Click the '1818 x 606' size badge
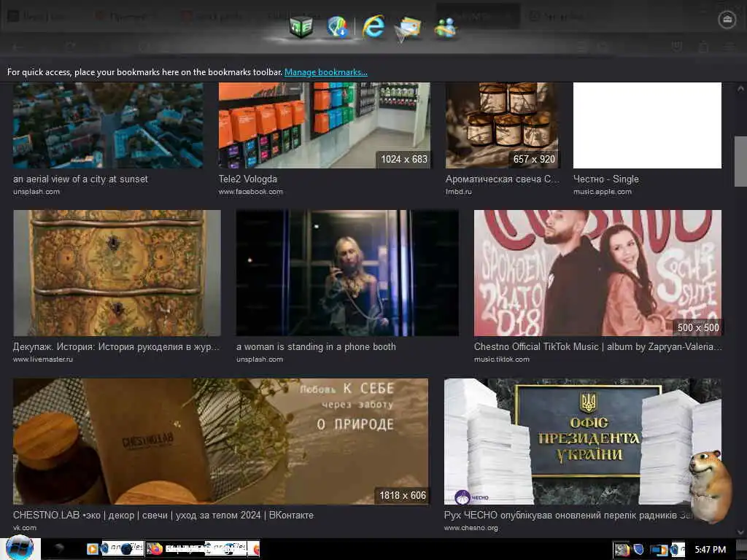 pos(403,495)
